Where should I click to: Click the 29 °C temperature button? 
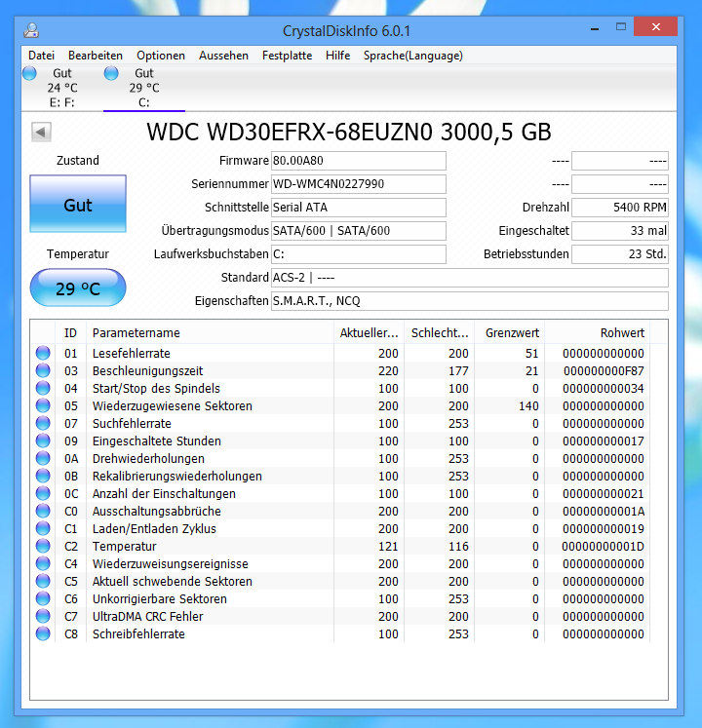78,287
